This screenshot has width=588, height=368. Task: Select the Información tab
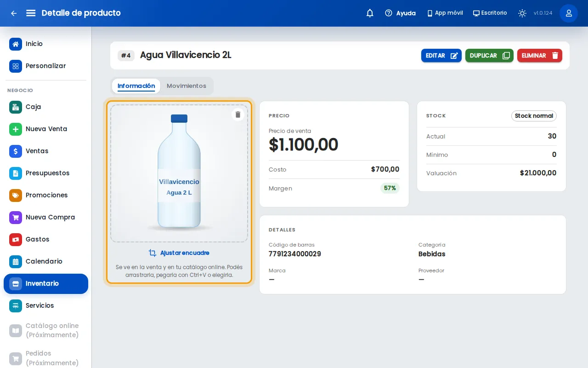coord(136,86)
